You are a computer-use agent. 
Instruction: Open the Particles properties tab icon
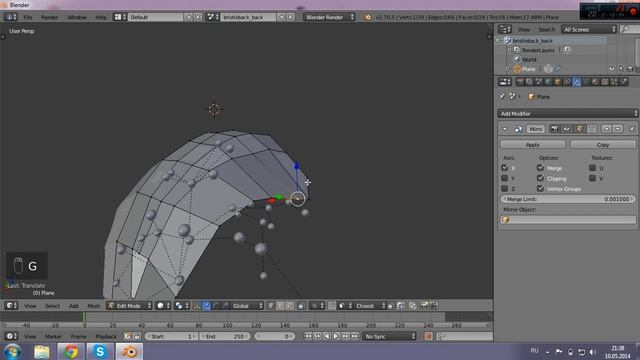tap(614, 82)
